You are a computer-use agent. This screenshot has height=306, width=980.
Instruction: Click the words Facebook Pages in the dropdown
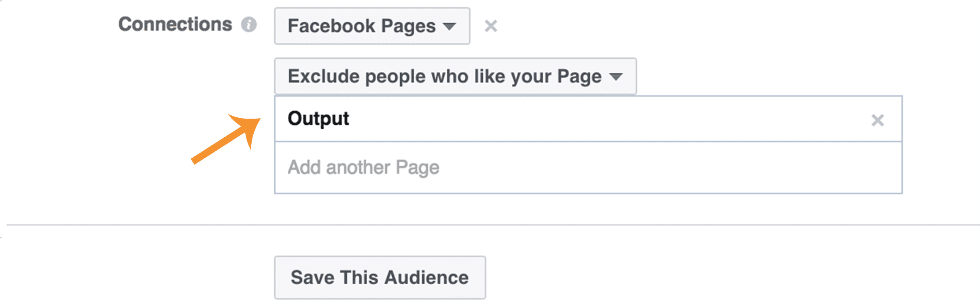click(362, 26)
